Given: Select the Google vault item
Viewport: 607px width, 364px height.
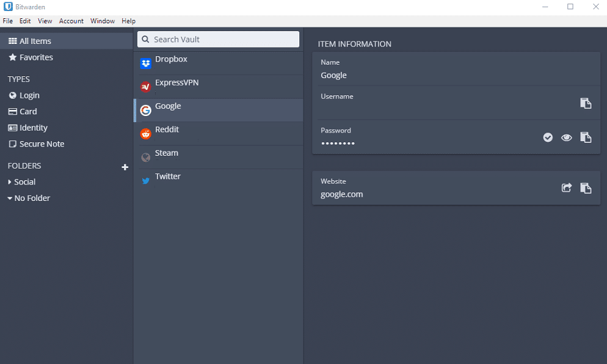Looking at the screenshot, I should (x=219, y=111).
